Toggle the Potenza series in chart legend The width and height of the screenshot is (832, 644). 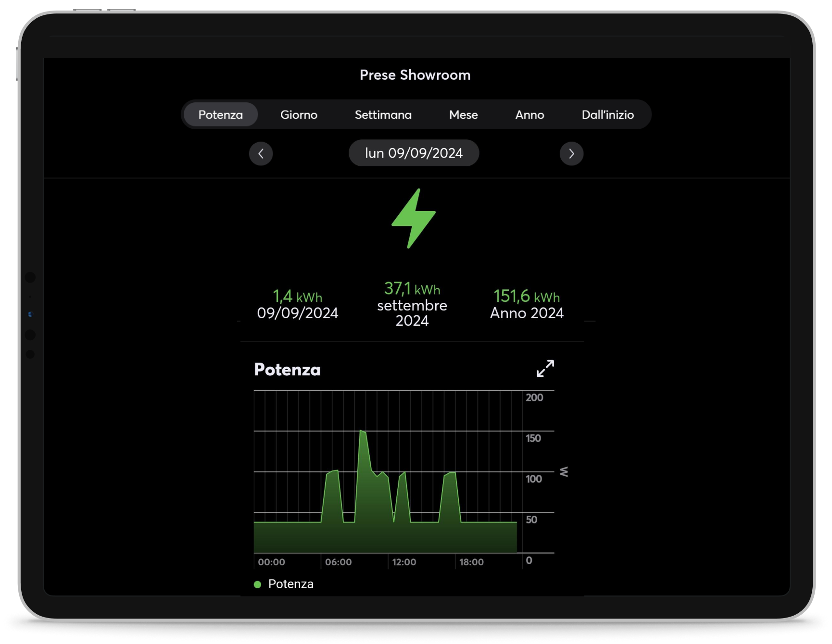290,584
